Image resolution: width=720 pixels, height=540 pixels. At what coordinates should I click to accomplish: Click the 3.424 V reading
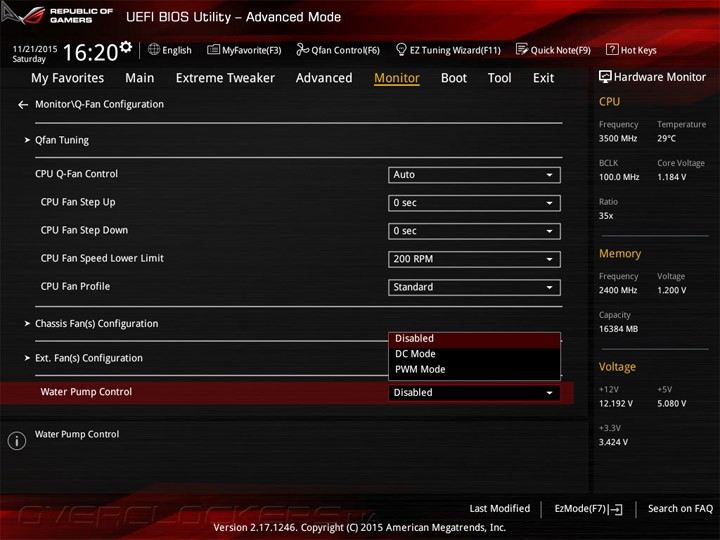click(x=613, y=442)
